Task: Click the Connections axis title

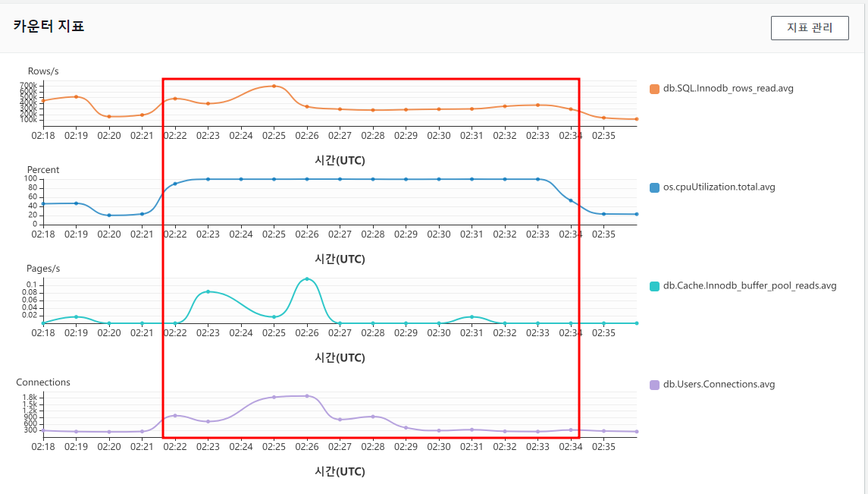Action: coord(43,382)
